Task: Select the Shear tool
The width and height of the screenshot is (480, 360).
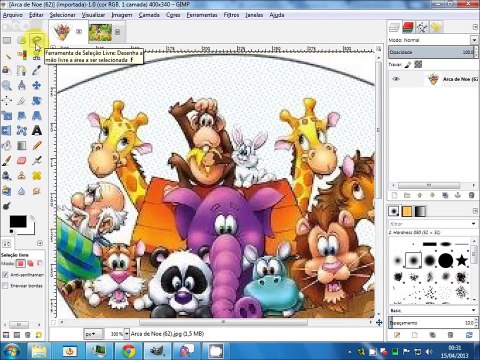Action: (x=22, y=115)
